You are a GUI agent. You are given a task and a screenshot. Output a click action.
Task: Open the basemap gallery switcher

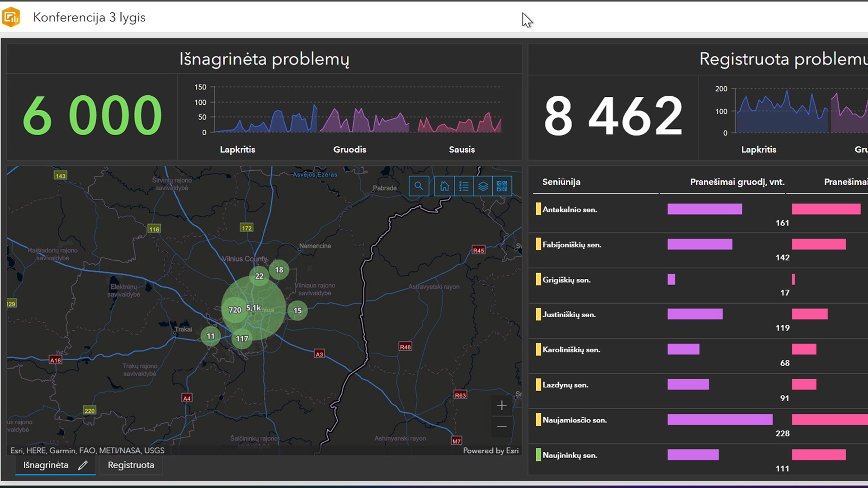[502, 186]
